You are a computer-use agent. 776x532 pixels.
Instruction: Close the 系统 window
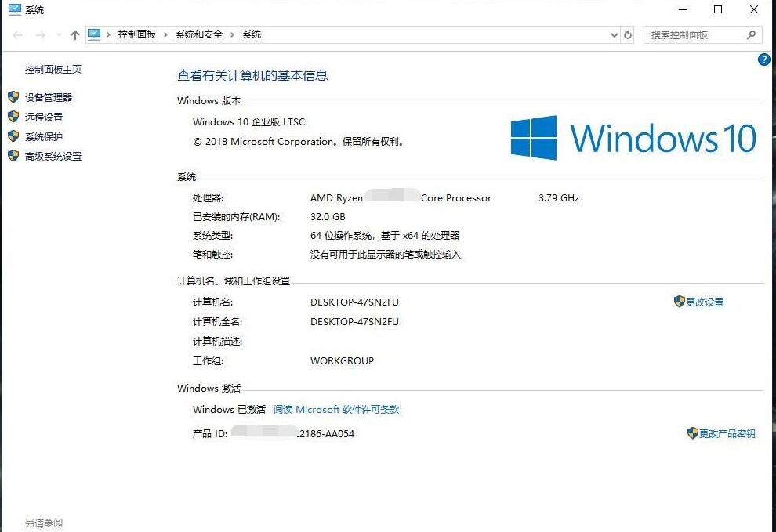point(754,9)
